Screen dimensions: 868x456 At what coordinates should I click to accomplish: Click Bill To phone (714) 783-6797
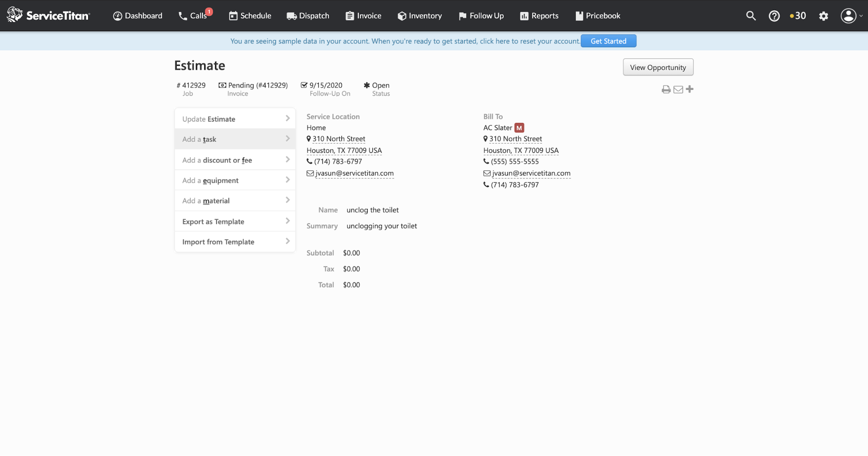tap(515, 185)
